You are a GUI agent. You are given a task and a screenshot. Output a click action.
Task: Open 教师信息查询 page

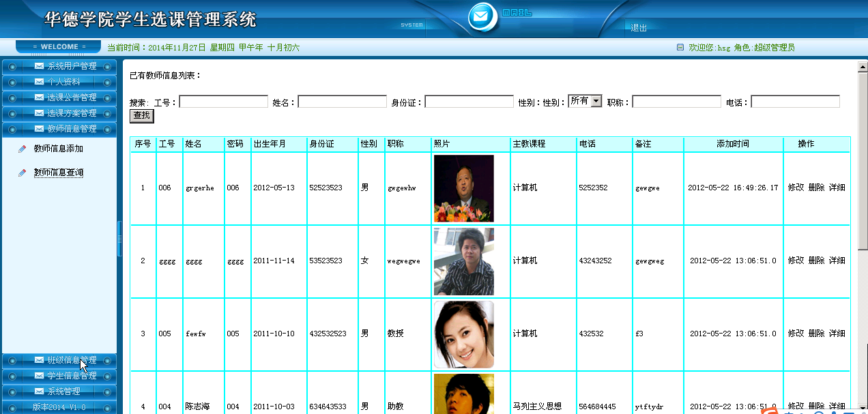(59, 173)
